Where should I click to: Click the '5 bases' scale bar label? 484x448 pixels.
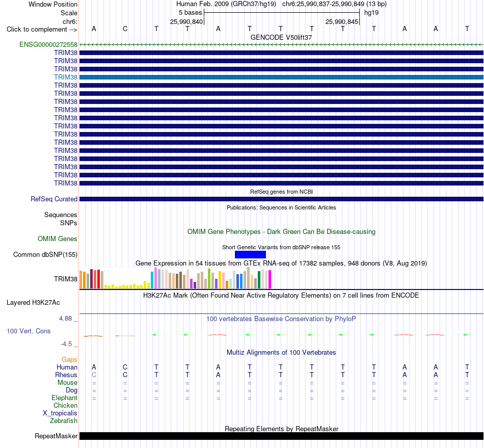190,13
